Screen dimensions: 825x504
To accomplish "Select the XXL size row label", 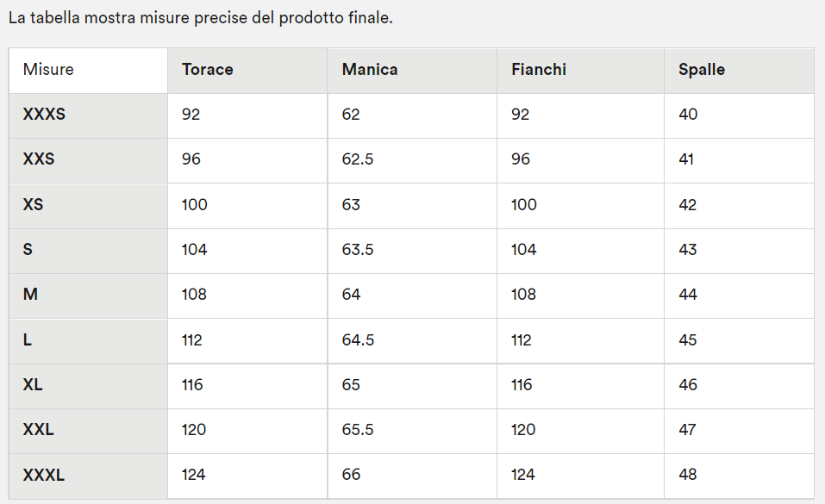I will tap(89, 431).
